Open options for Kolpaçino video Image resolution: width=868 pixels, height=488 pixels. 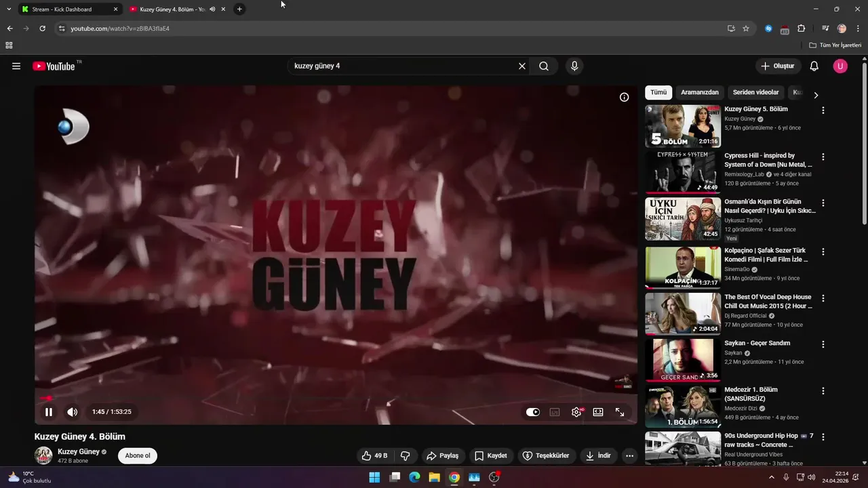coord(823,251)
